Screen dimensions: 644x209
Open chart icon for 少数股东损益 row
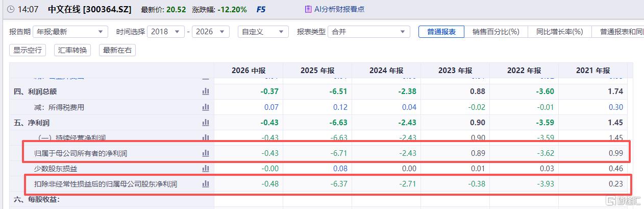(206, 168)
